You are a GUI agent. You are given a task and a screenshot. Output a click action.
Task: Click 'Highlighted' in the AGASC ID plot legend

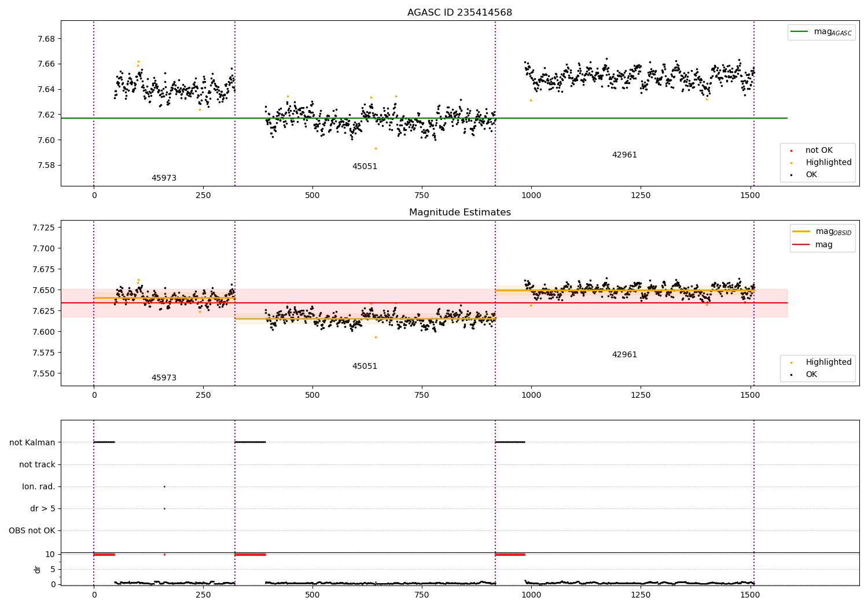coord(828,163)
